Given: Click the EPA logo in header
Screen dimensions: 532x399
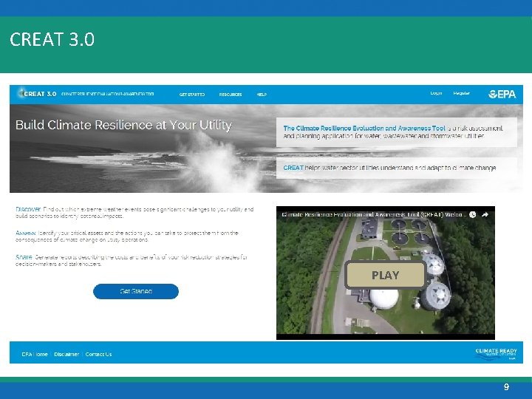Looking at the screenshot, I should click(502, 94).
